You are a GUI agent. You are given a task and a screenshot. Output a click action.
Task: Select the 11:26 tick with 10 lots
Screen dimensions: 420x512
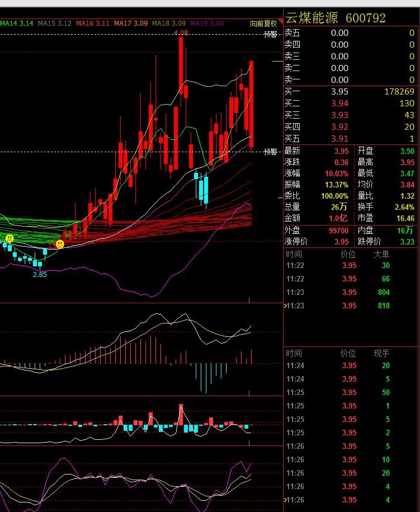[351, 460]
